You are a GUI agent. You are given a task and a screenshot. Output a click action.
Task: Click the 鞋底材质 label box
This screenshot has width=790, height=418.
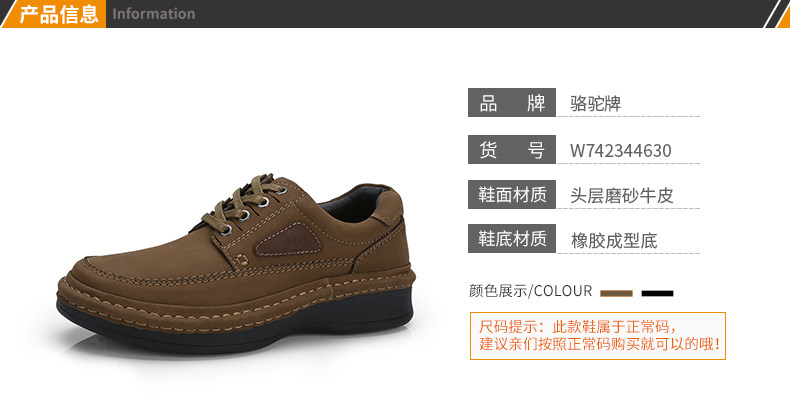(512, 239)
